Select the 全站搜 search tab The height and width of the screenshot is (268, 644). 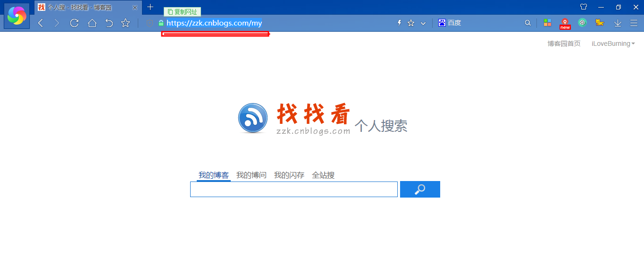tap(323, 175)
